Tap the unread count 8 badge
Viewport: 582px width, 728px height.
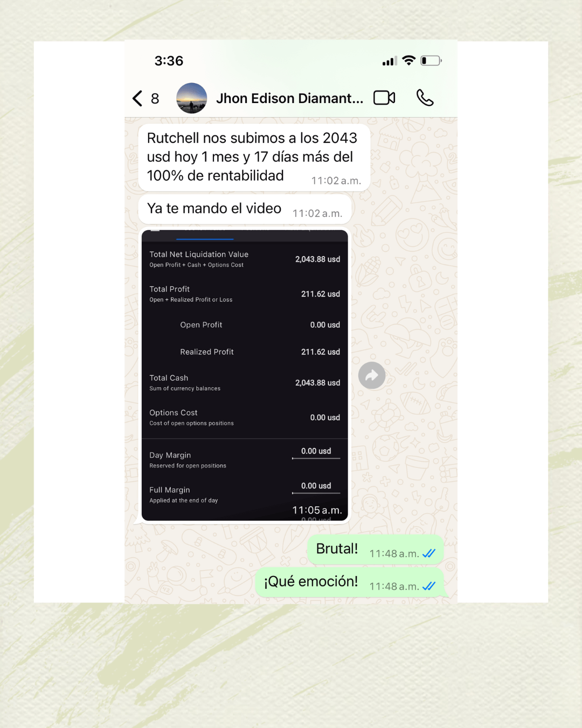pos(155,99)
